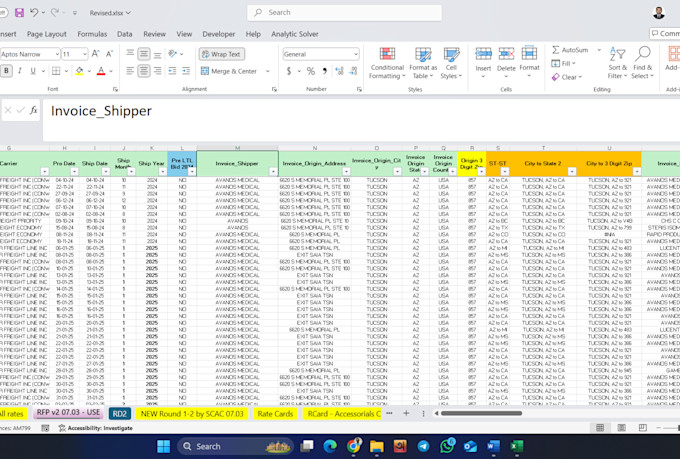Toggle underline formatting
680x459 pixels.
point(33,71)
